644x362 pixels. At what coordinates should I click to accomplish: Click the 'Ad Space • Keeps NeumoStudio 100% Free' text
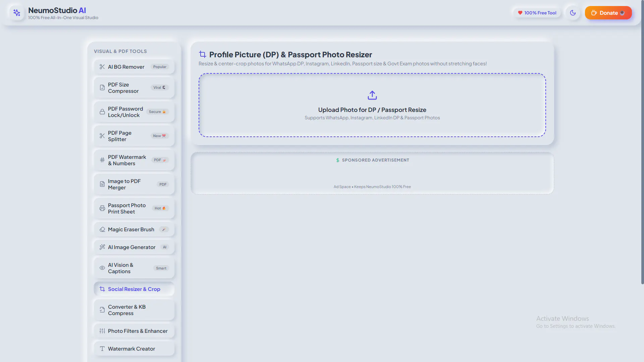tap(372, 187)
